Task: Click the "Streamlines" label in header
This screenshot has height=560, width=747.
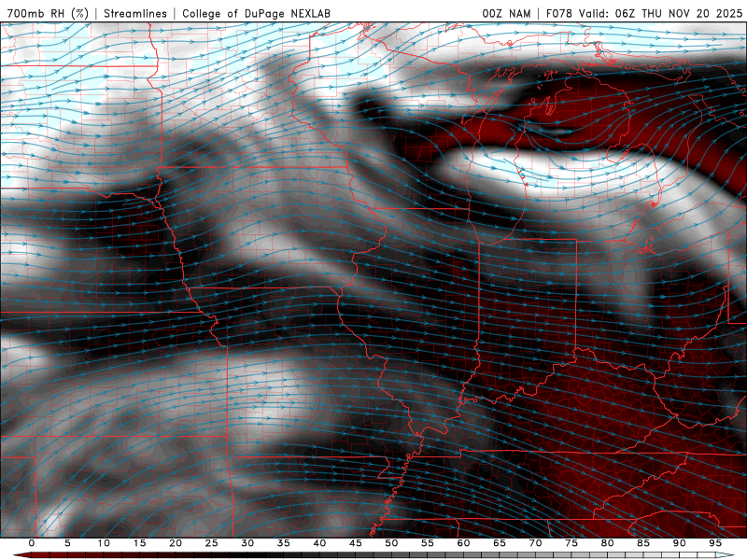Action: (135, 13)
